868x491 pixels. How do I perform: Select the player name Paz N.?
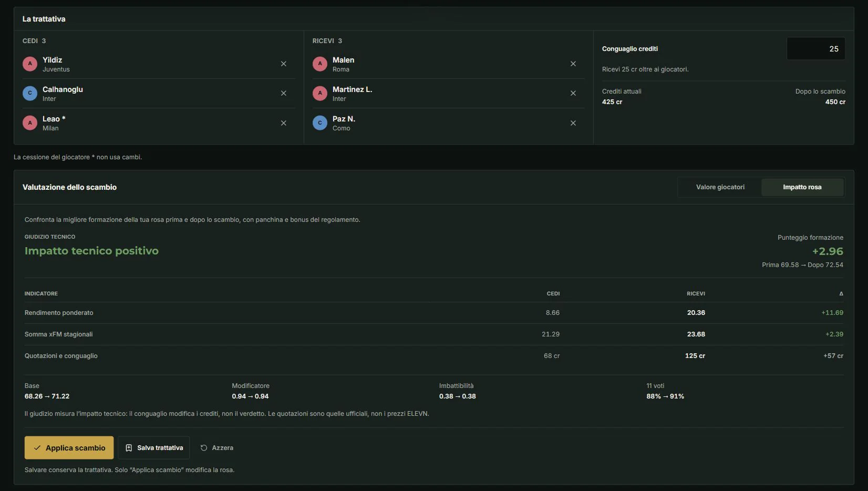[344, 119]
